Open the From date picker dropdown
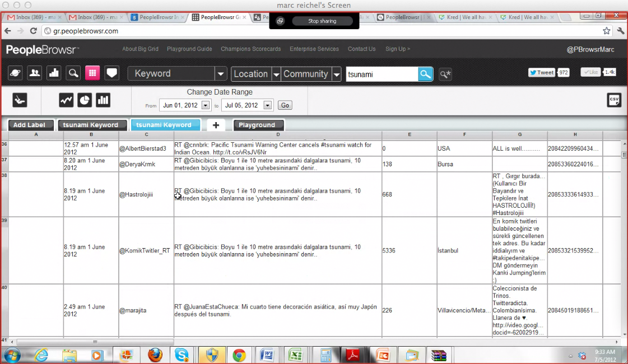The width and height of the screenshot is (628, 364). click(x=206, y=105)
